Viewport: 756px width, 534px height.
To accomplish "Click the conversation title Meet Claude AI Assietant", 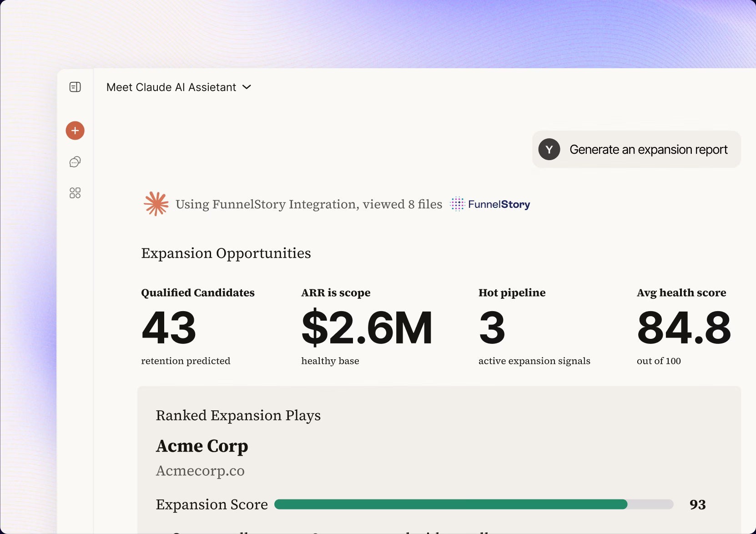I will click(x=171, y=87).
